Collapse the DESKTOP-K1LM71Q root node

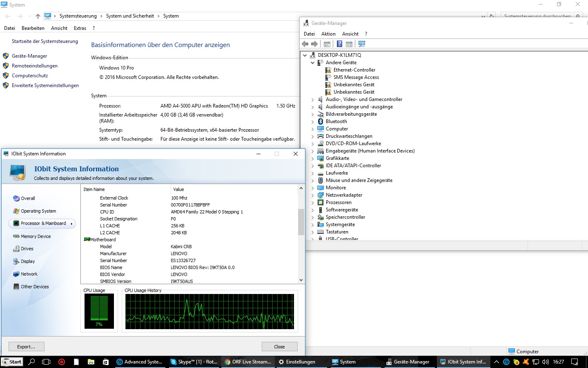305,55
